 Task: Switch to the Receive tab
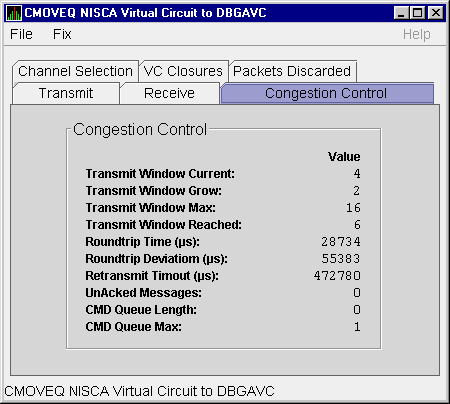169,93
